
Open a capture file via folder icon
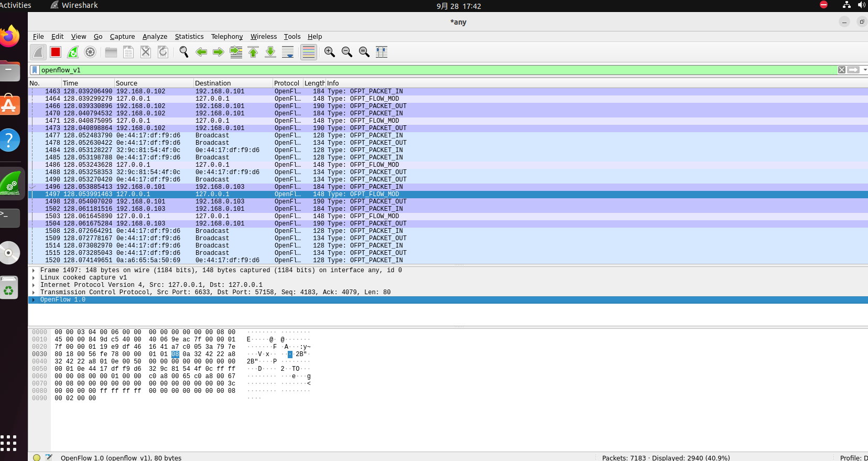[111, 52]
